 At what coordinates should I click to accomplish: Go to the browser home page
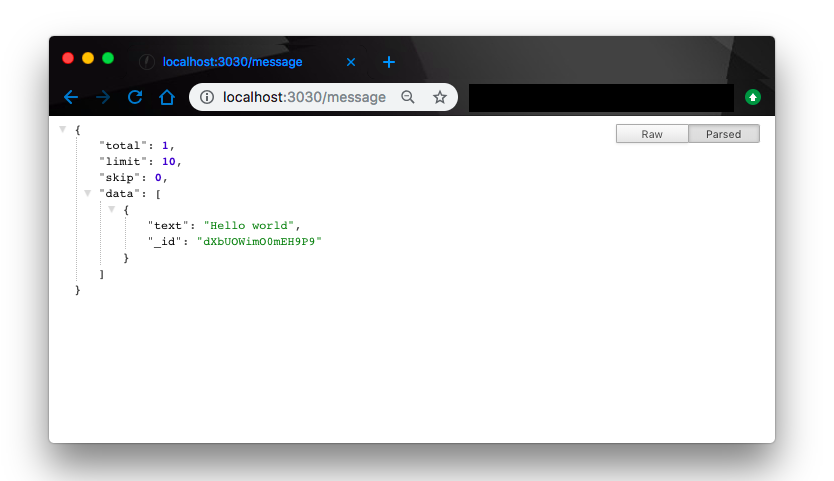[167, 97]
